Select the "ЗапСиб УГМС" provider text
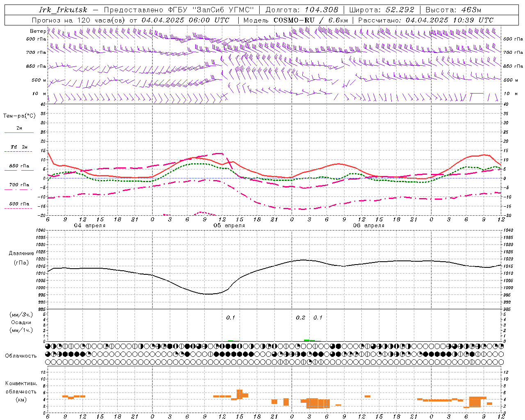Screen dimensions: 525x420 (x=223, y=10)
